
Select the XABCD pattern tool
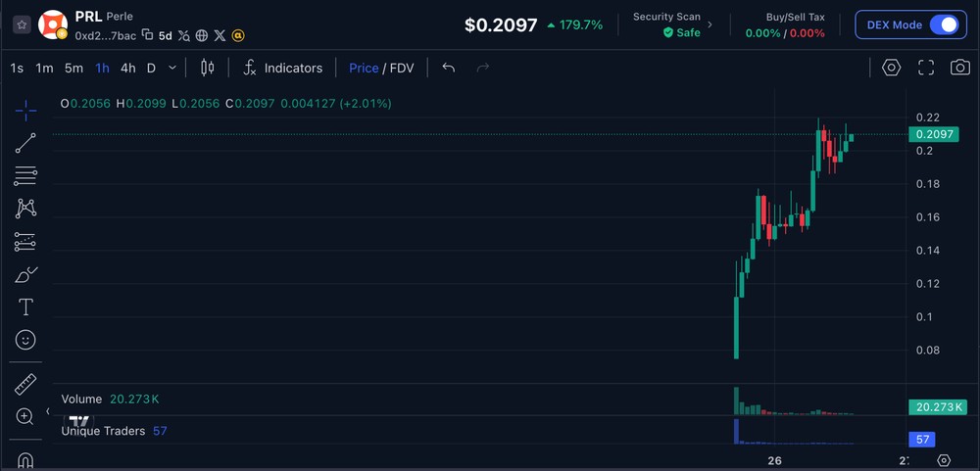25,209
